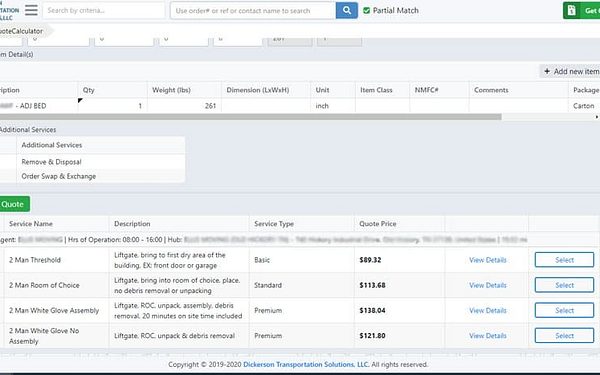View Details for 2 Man Threshold
The height and width of the screenshot is (375, 600).
pyautogui.click(x=488, y=260)
